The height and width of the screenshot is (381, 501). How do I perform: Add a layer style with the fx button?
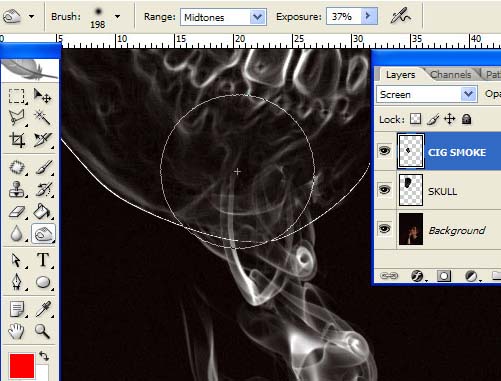coord(417,276)
